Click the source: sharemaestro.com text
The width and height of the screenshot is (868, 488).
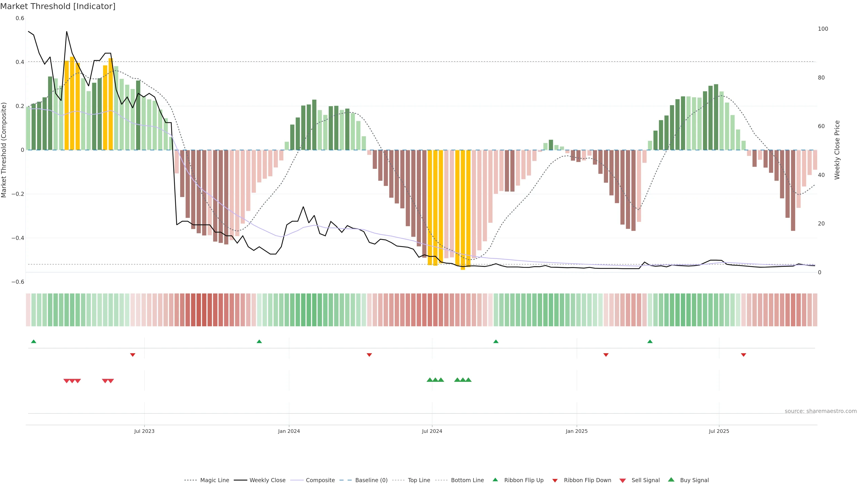point(821,411)
